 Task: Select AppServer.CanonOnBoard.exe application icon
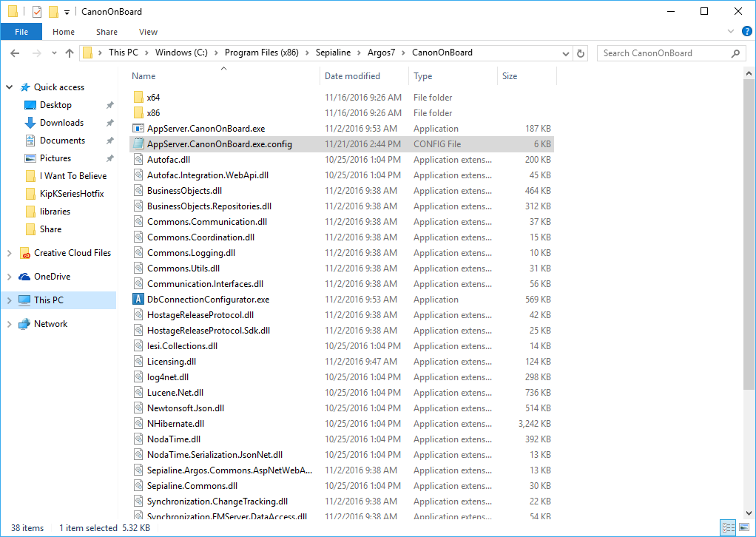[138, 129]
